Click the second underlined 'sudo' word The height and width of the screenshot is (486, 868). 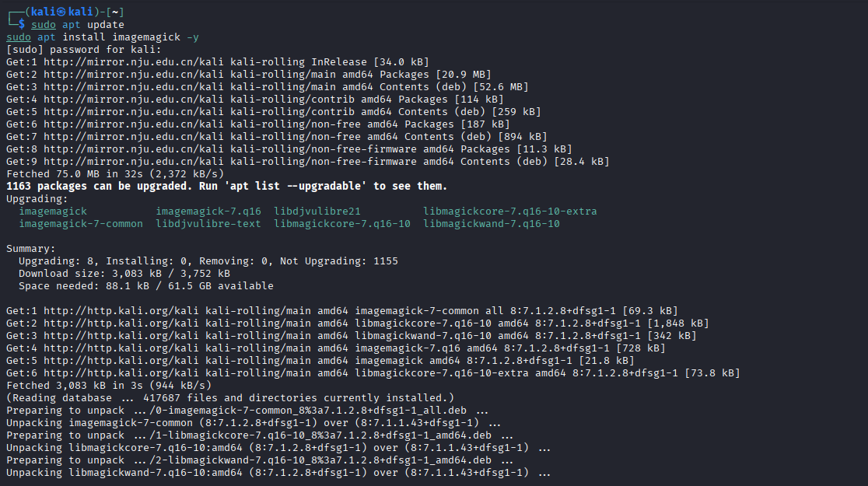tap(19, 37)
